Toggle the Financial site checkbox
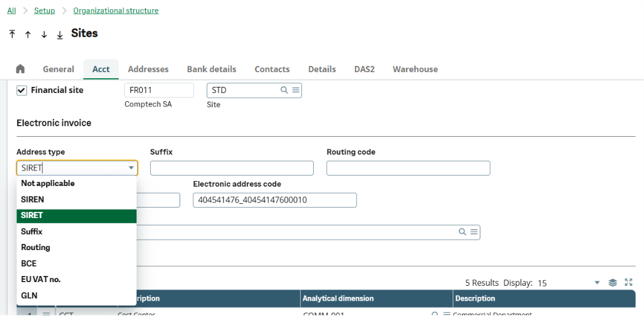 click(22, 90)
